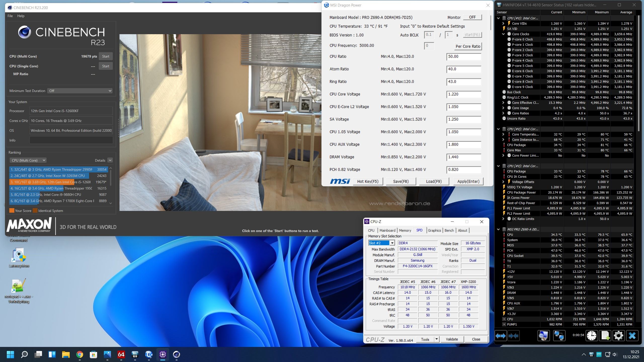Image resolution: width=644 pixels, height=362 pixels.
Task: Open Cinebench File menu
Action: coord(10,16)
